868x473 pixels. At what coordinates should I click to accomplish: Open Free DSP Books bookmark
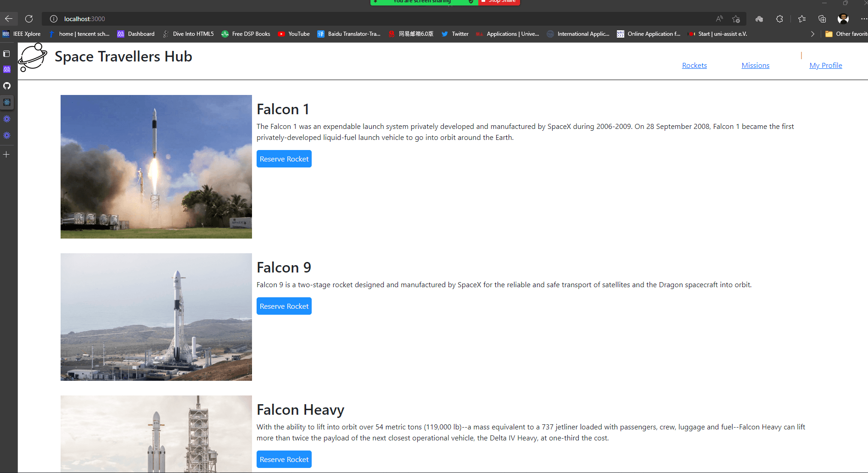(246, 34)
